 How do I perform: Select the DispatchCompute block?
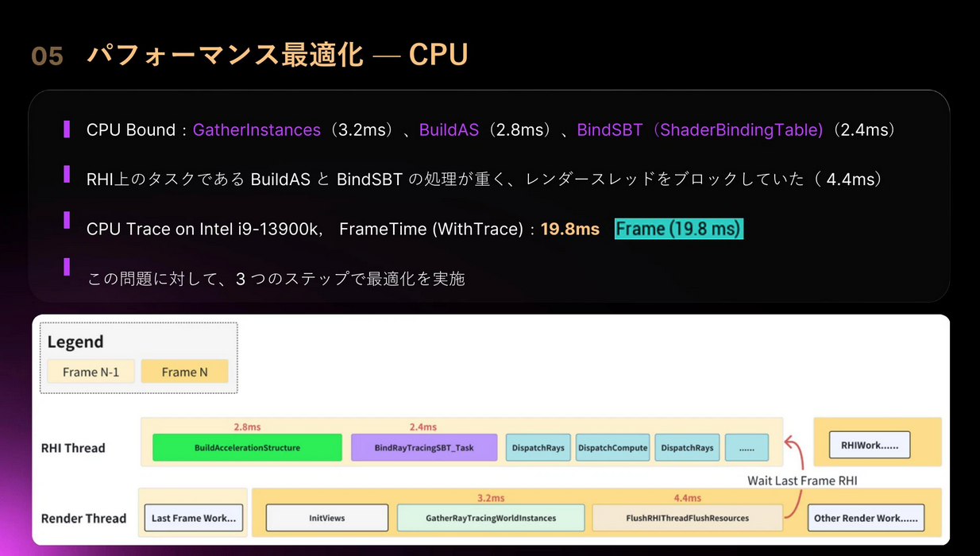click(612, 448)
